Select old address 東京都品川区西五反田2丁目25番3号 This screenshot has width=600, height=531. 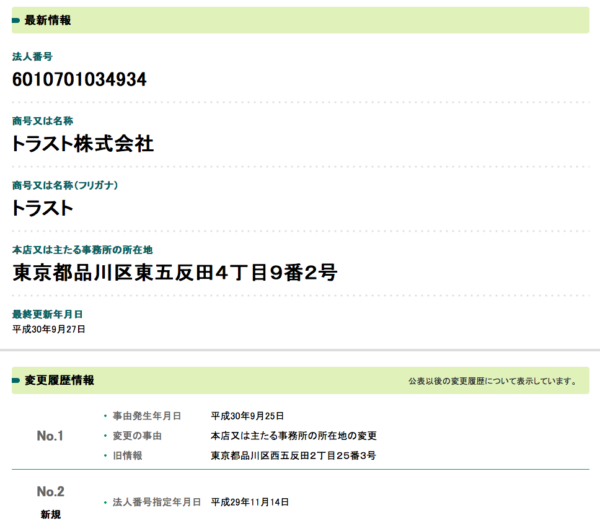(x=293, y=456)
